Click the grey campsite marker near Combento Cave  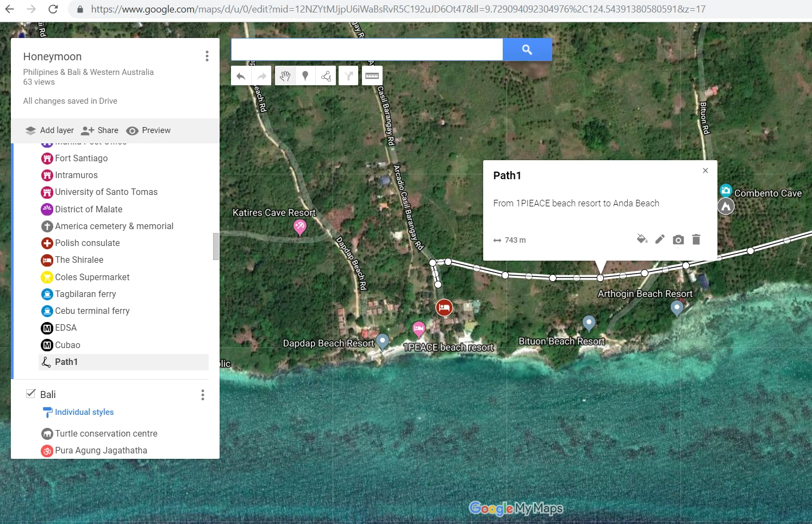tap(726, 206)
